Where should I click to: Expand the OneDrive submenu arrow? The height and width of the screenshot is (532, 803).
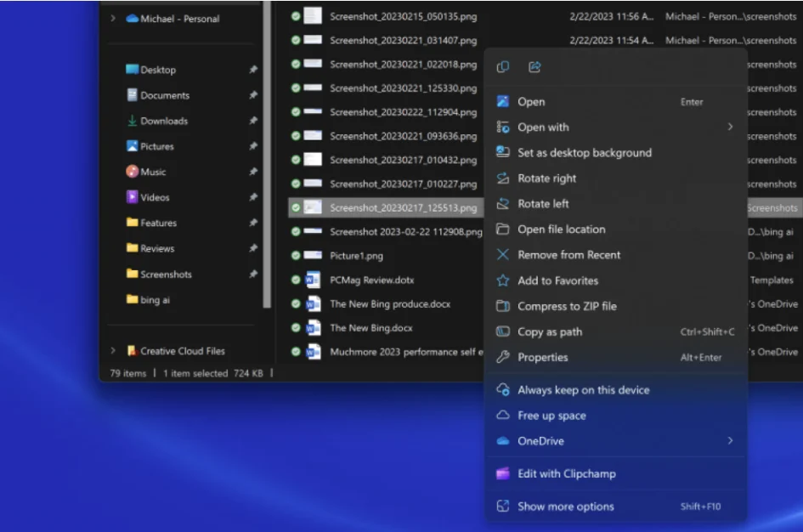[730, 441]
